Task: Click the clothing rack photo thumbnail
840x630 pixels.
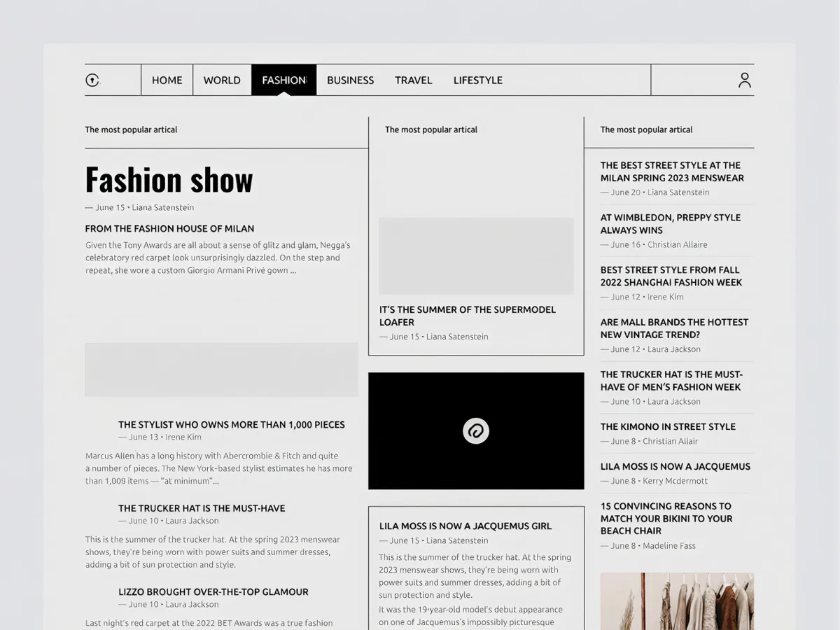Action: pyautogui.click(x=677, y=601)
